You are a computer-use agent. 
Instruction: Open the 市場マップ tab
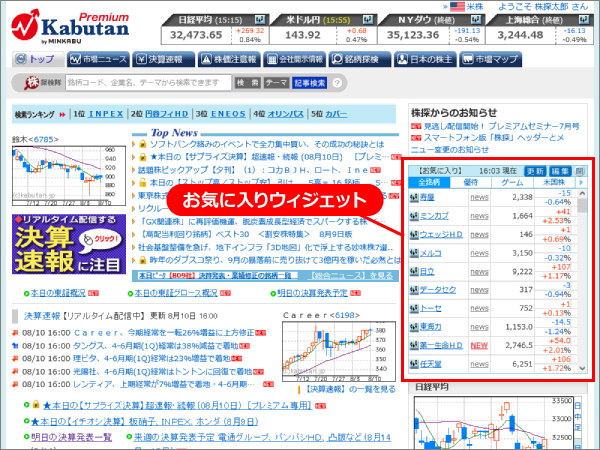[x=491, y=59]
